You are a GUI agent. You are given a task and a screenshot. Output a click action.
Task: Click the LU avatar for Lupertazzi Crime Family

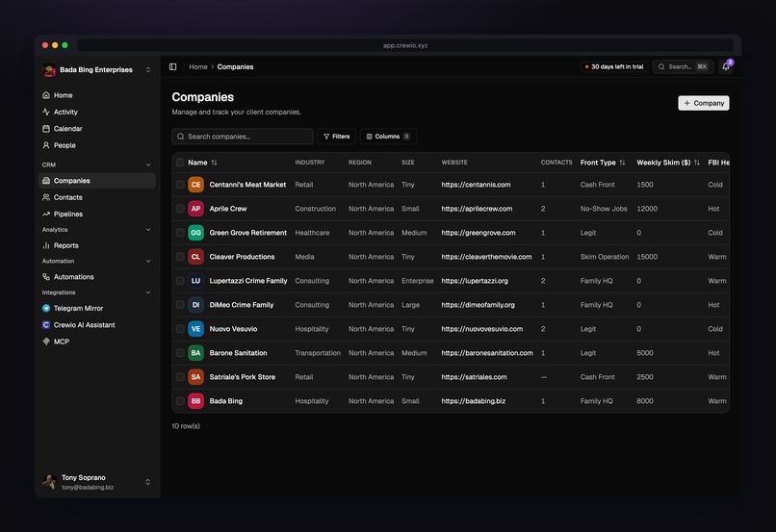click(x=196, y=281)
